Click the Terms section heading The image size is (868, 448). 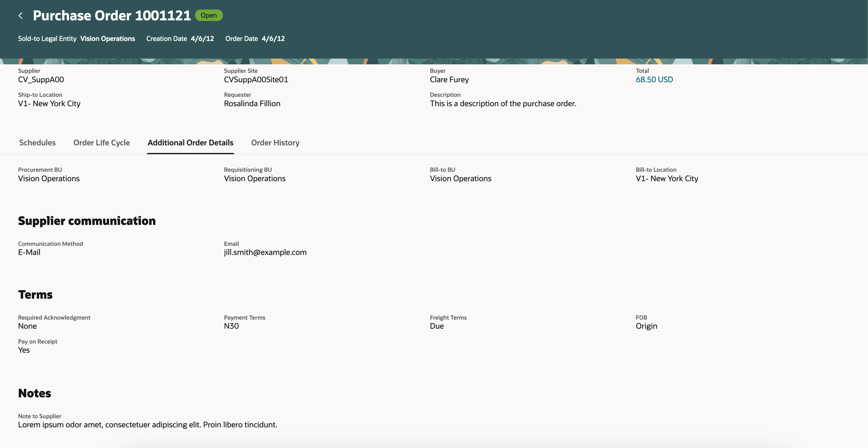35,295
